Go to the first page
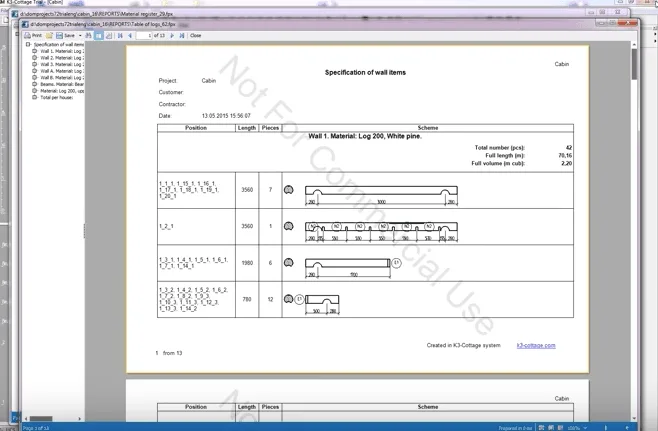The width and height of the screenshot is (658, 431). point(120,36)
